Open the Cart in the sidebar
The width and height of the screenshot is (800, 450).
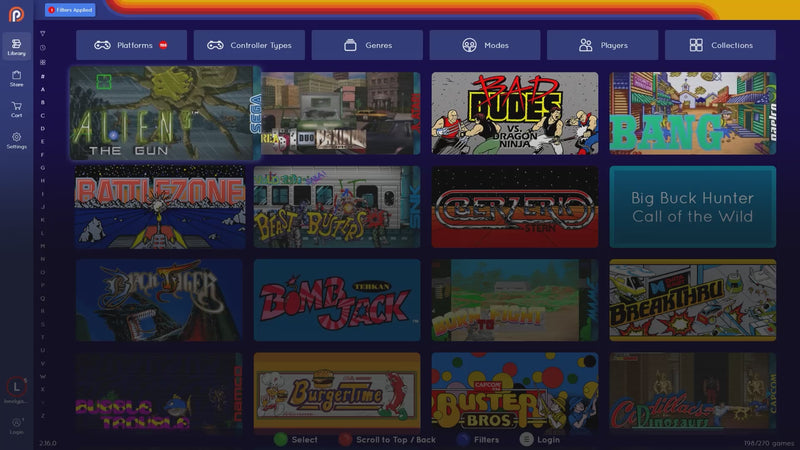pos(16,108)
